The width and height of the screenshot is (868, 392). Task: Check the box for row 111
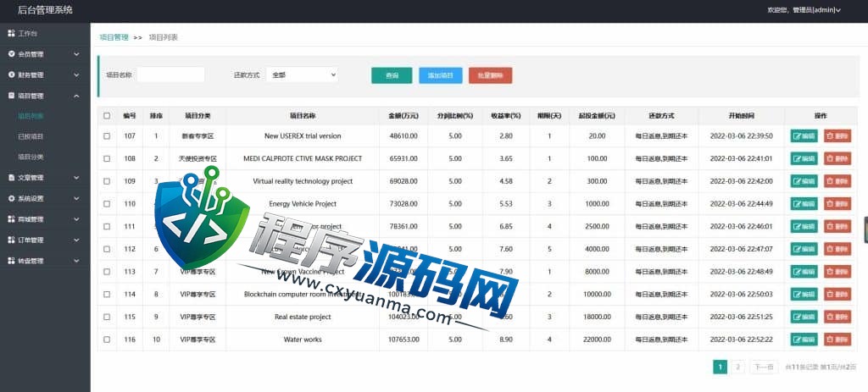click(x=107, y=227)
